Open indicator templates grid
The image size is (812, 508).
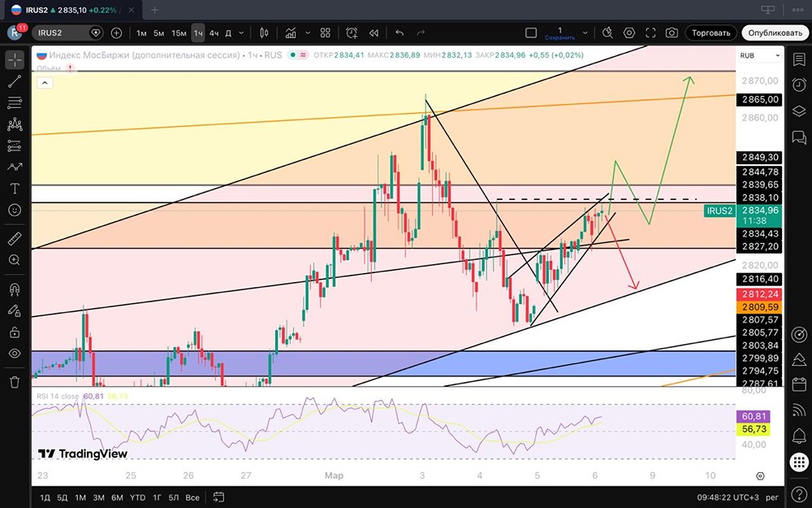[326, 33]
